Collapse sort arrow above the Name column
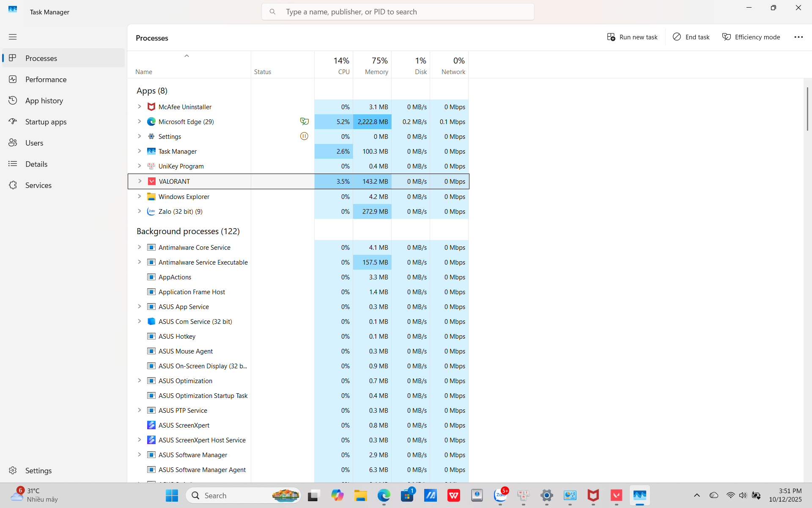 pos(187,56)
